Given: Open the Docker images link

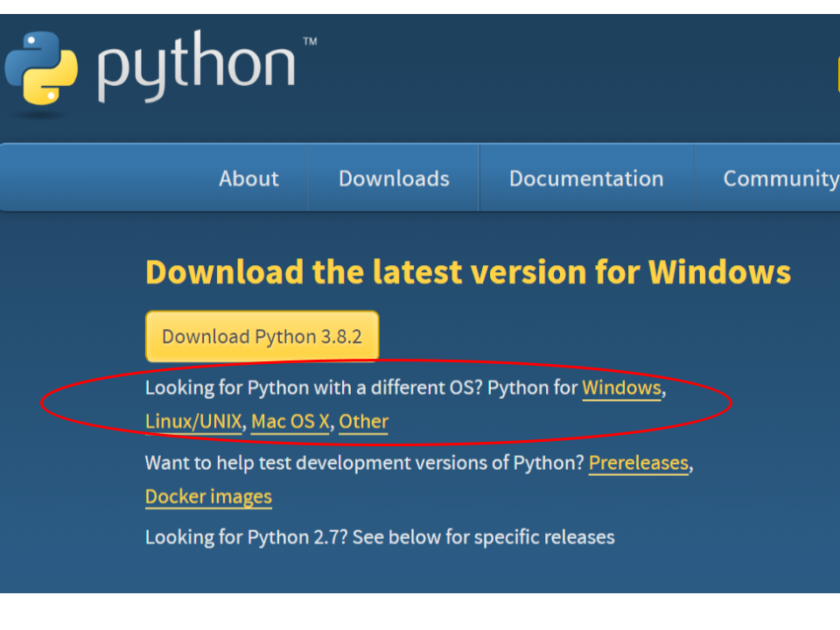Looking at the screenshot, I should point(208,497).
